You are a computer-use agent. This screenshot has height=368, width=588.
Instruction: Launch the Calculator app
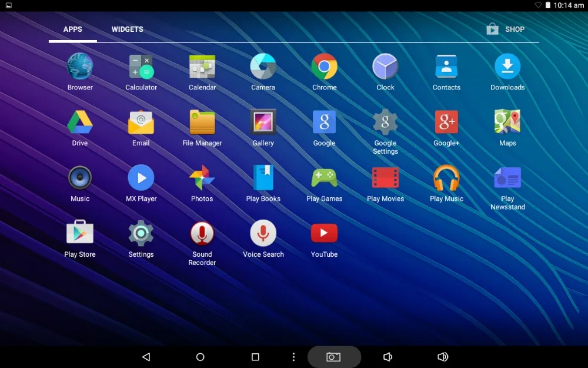click(x=141, y=67)
